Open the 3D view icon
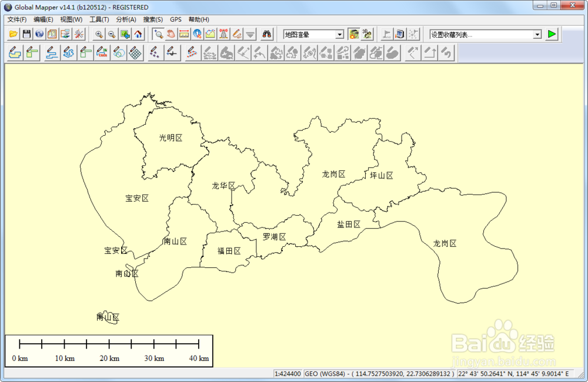The height and width of the screenshot is (382, 588). point(367,34)
